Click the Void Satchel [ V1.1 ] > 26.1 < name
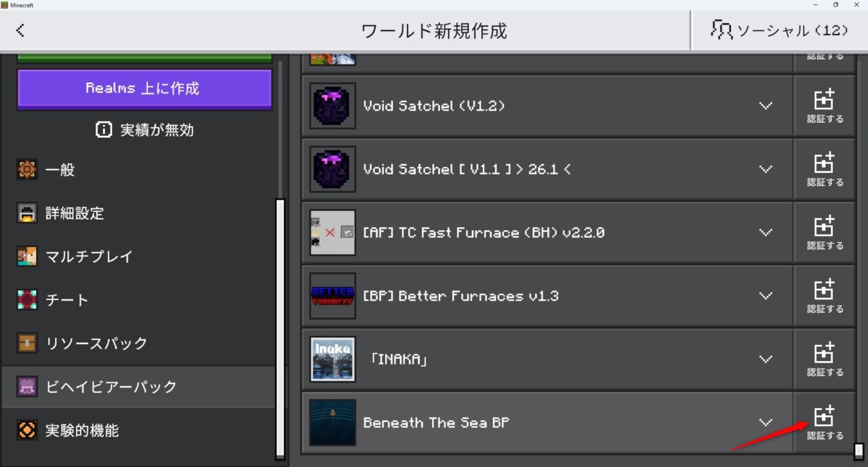Screen dimensions: 868x467 tap(467, 169)
